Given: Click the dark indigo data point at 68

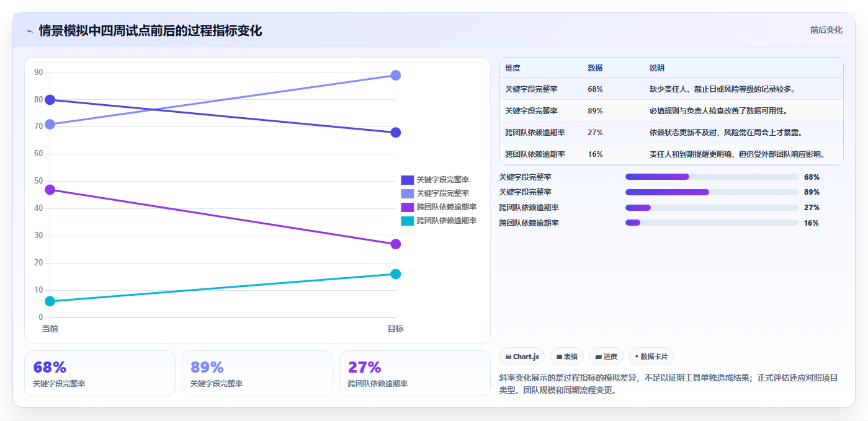Looking at the screenshot, I should click(x=395, y=133).
